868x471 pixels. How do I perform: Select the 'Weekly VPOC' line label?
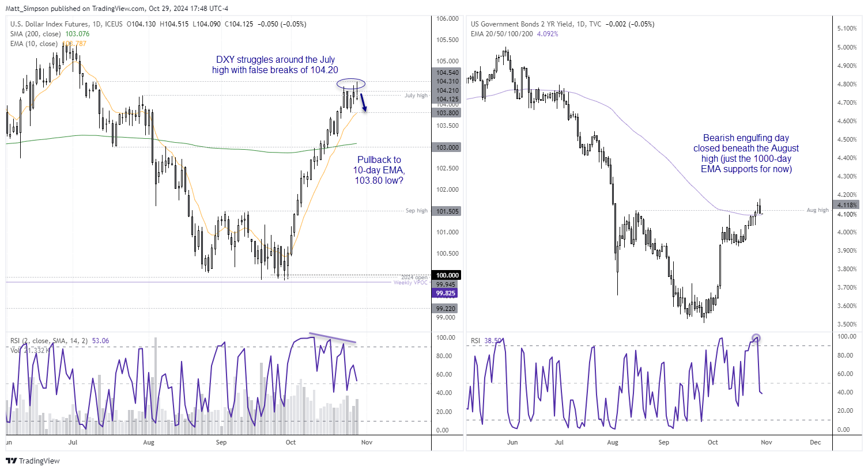[410, 283]
